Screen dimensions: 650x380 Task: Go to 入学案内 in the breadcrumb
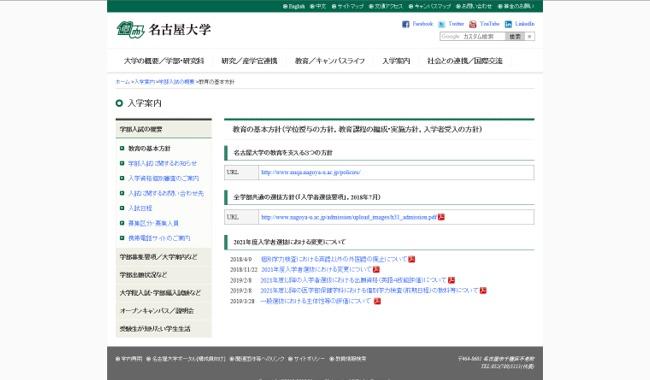click(145, 82)
